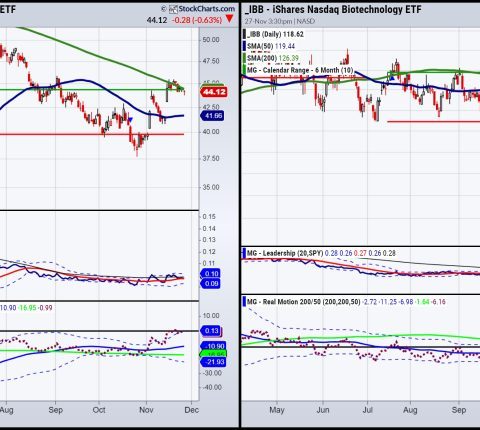Click the Jul label on IBB chart time axis

coord(367,410)
